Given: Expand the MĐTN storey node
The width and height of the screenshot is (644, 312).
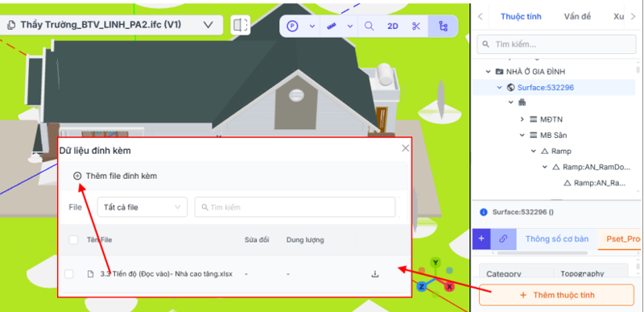Looking at the screenshot, I should [522, 119].
